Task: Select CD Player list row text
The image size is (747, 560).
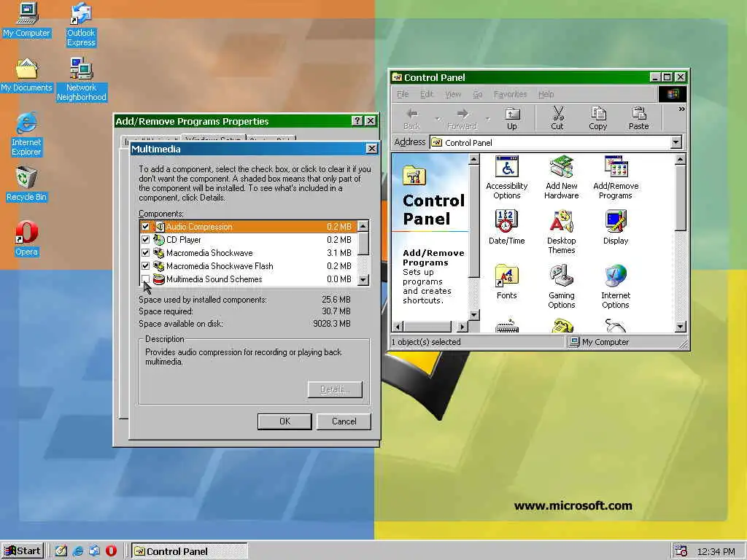Action: pos(183,239)
